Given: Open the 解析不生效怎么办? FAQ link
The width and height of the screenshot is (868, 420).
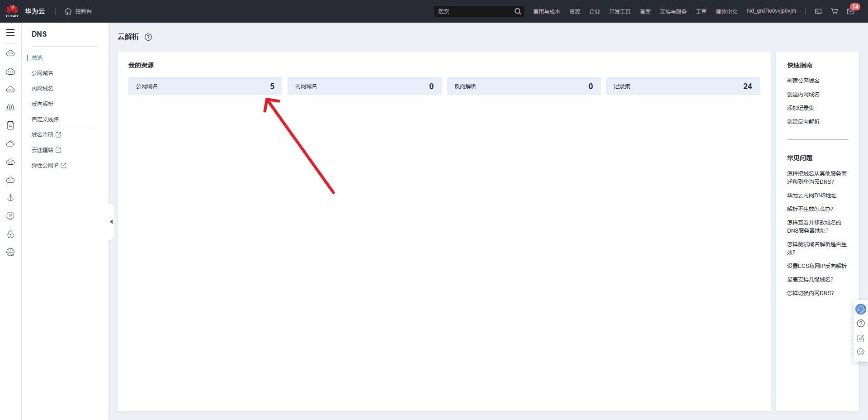Looking at the screenshot, I should [x=810, y=209].
